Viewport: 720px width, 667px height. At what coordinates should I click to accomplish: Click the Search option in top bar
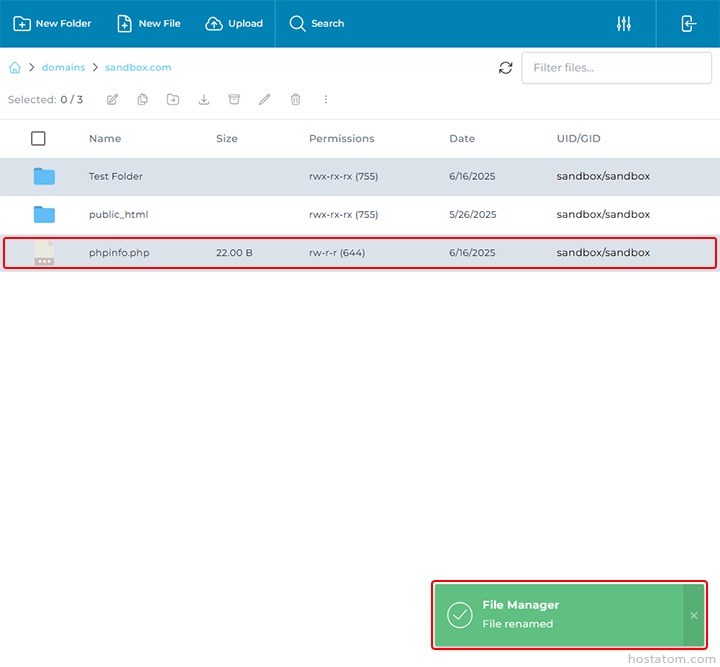click(x=316, y=24)
